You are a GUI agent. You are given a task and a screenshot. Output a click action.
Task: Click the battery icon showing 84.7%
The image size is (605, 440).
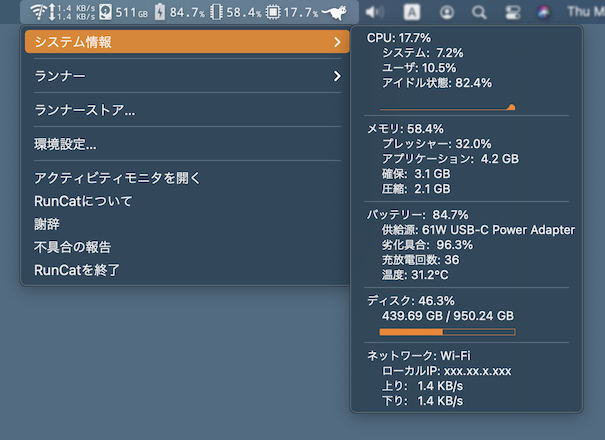(x=160, y=13)
